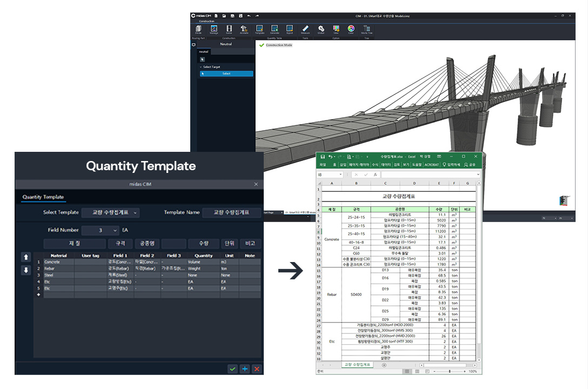Select the 교량 수량집계표 sheet tab

(357, 365)
